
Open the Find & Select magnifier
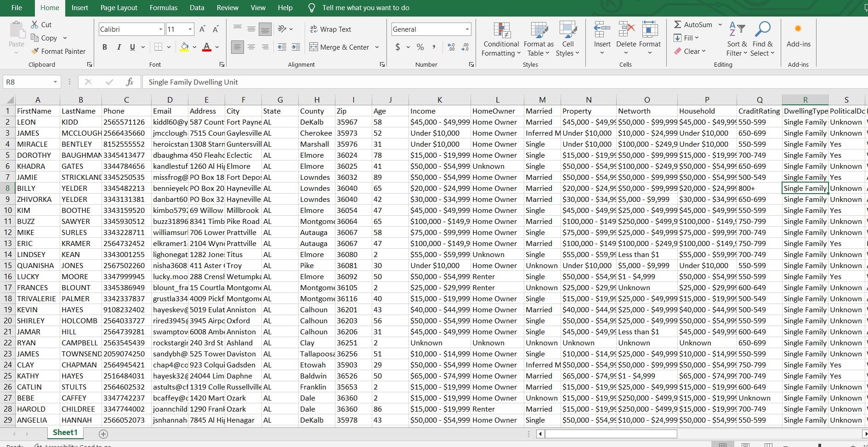(762, 30)
